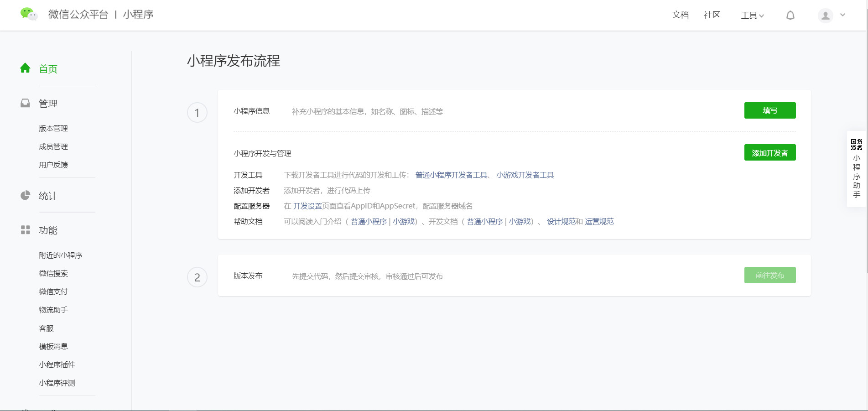The height and width of the screenshot is (411, 868).
Task: Open the 社区 top menu
Action: pos(712,15)
